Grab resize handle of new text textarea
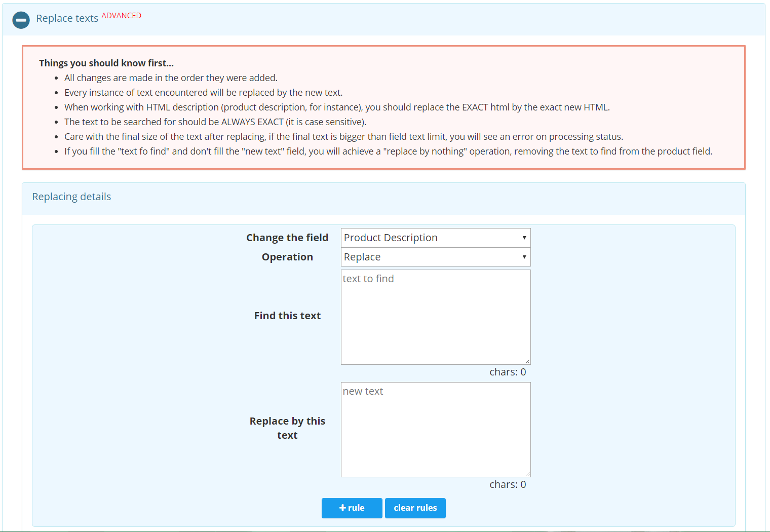The width and height of the screenshot is (770, 532). 527,474
